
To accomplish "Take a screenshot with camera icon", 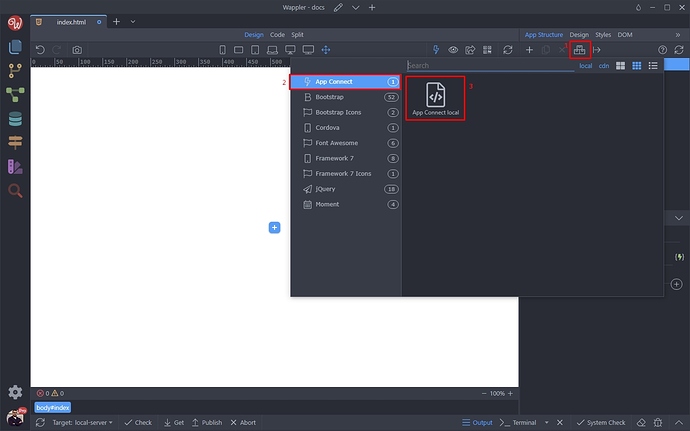I will coord(77,50).
